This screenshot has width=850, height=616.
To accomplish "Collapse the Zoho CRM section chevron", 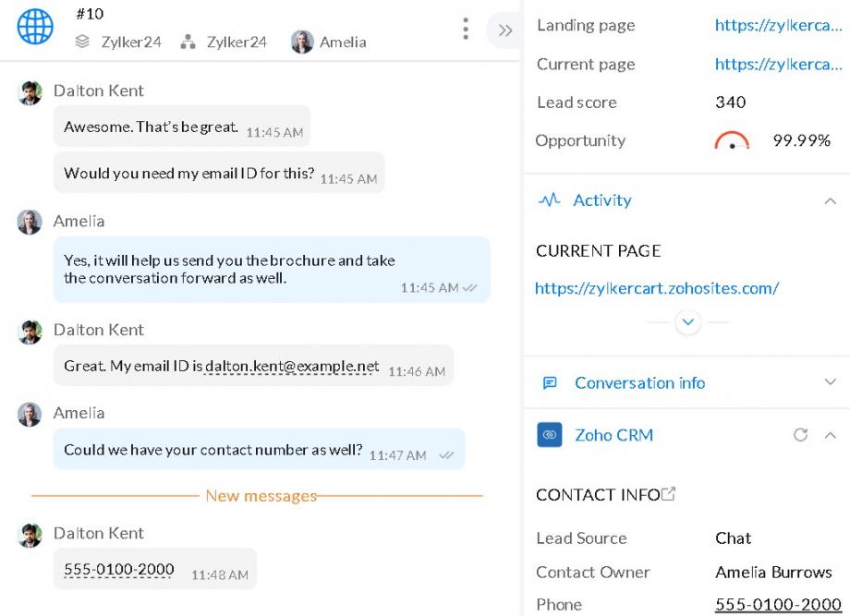I will click(830, 435).
